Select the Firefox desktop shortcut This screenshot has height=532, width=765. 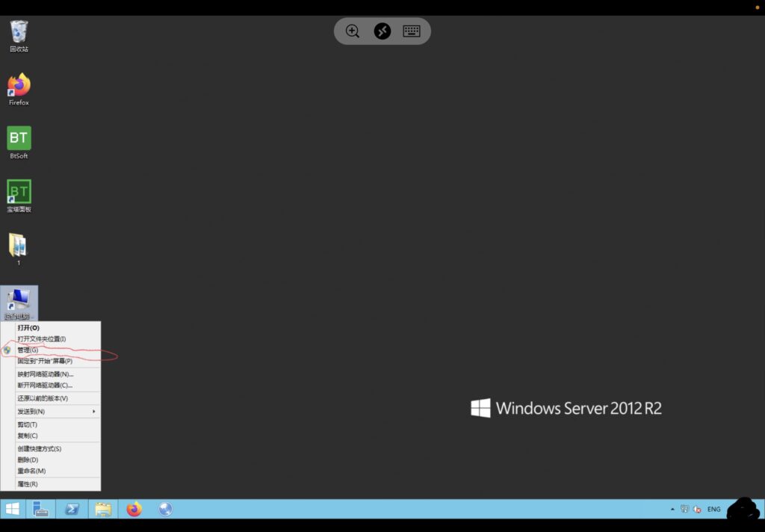point(19,86)
